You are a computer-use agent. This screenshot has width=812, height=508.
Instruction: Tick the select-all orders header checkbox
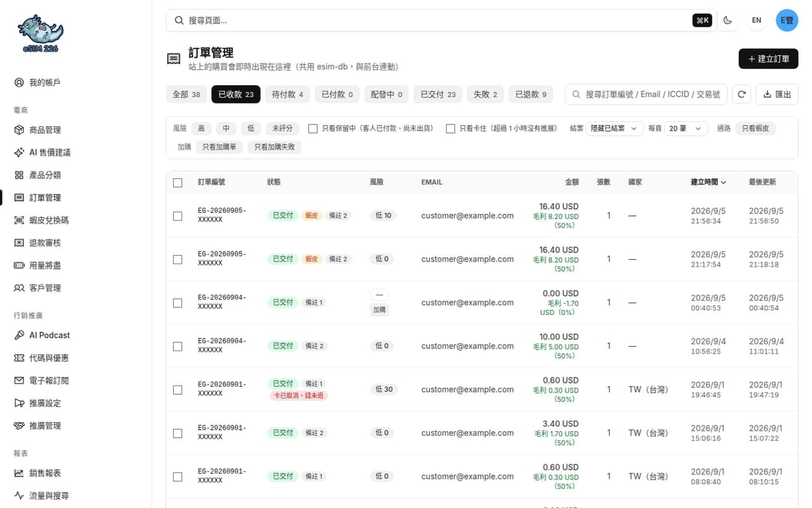pyautogui.click(x=178, y=182)
